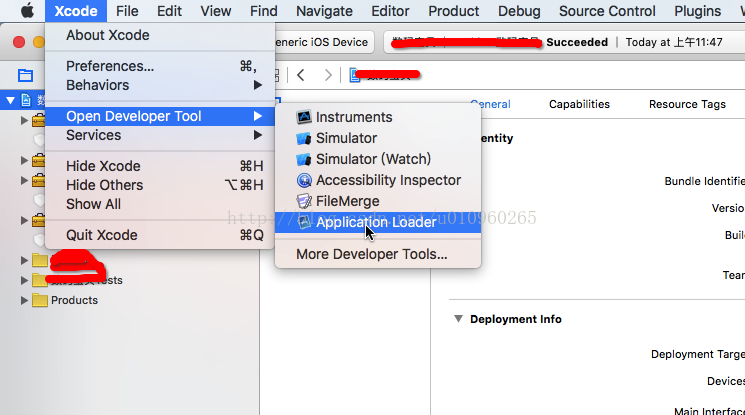This screenshot has height=415, width=745.
Task: Switch to the General tab
Action: point(490,104)
